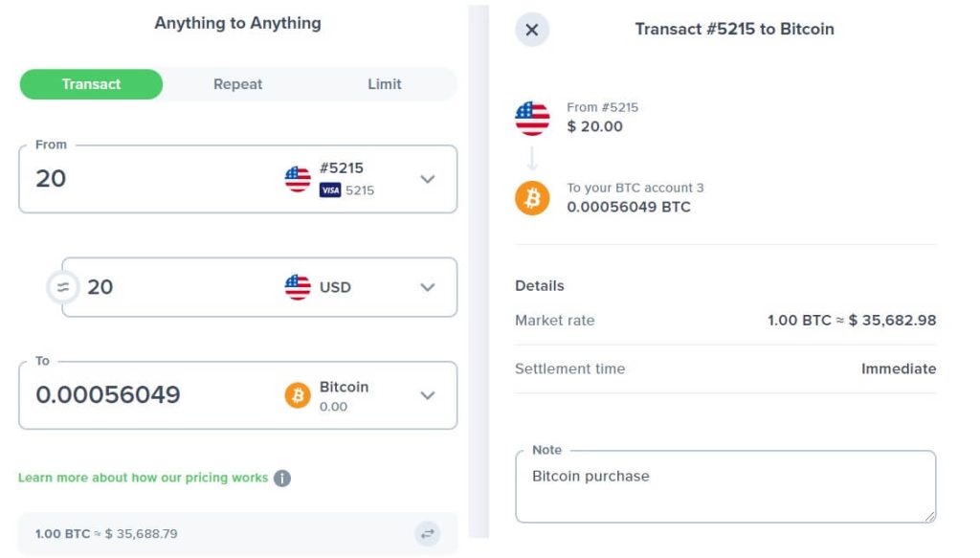This screenshot has height=558, width=980.
Task: Click the US flag icon next to USD
Action: 296,287
